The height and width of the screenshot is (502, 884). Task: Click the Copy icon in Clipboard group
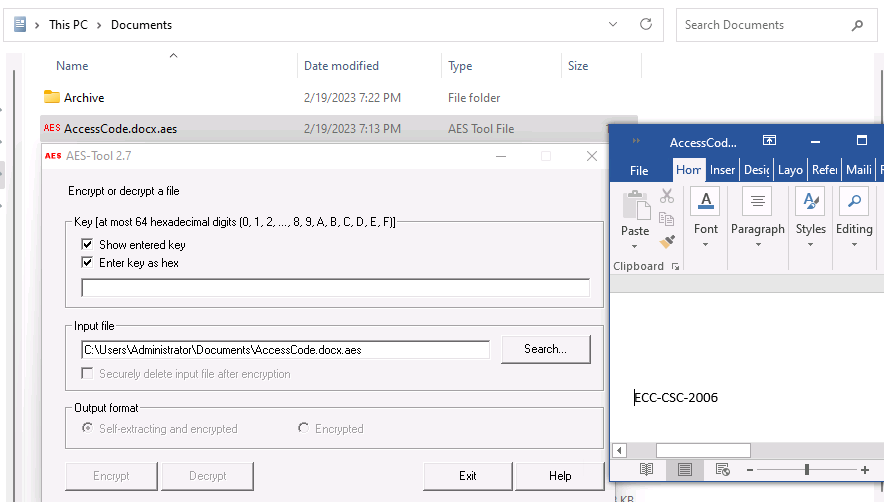coord(667,219)
